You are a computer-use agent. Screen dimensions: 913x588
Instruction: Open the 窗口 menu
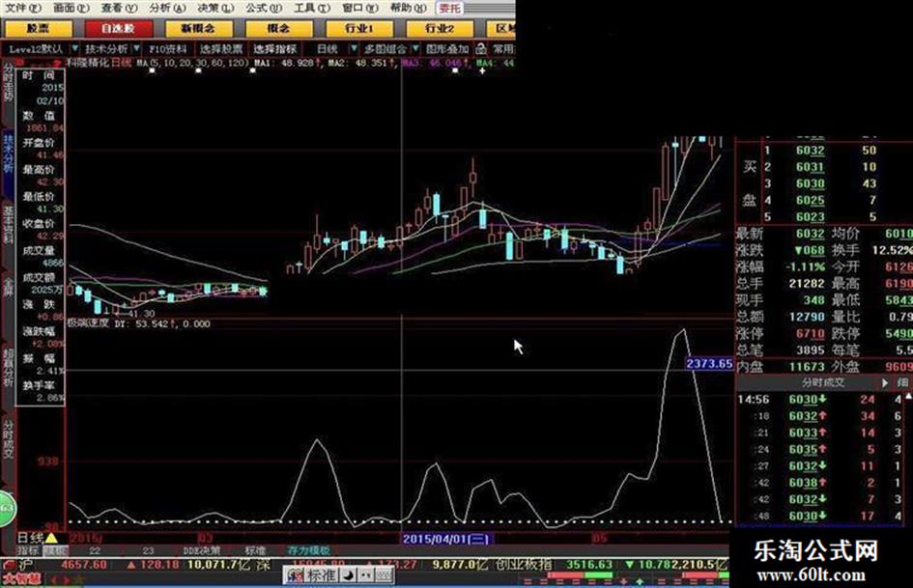[359, 8]
